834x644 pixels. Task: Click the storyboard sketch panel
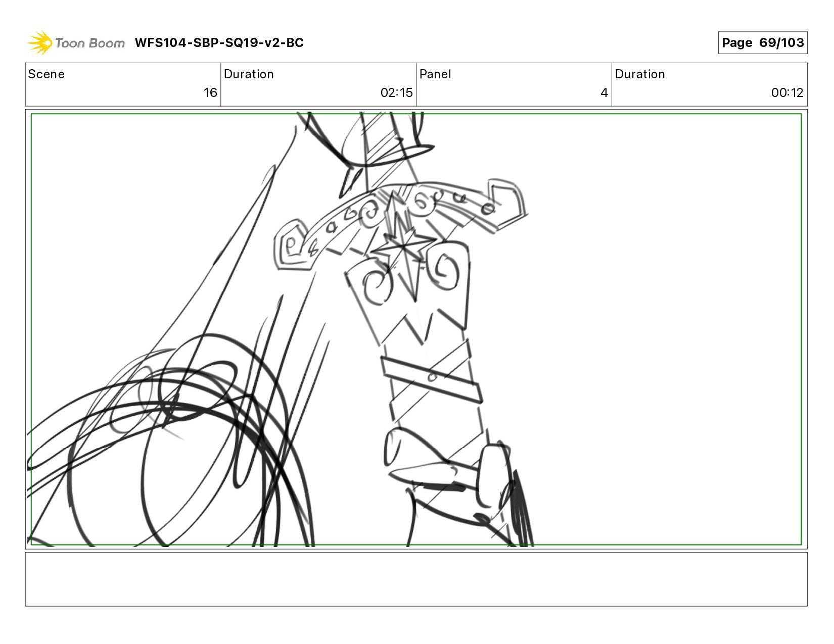416,329
